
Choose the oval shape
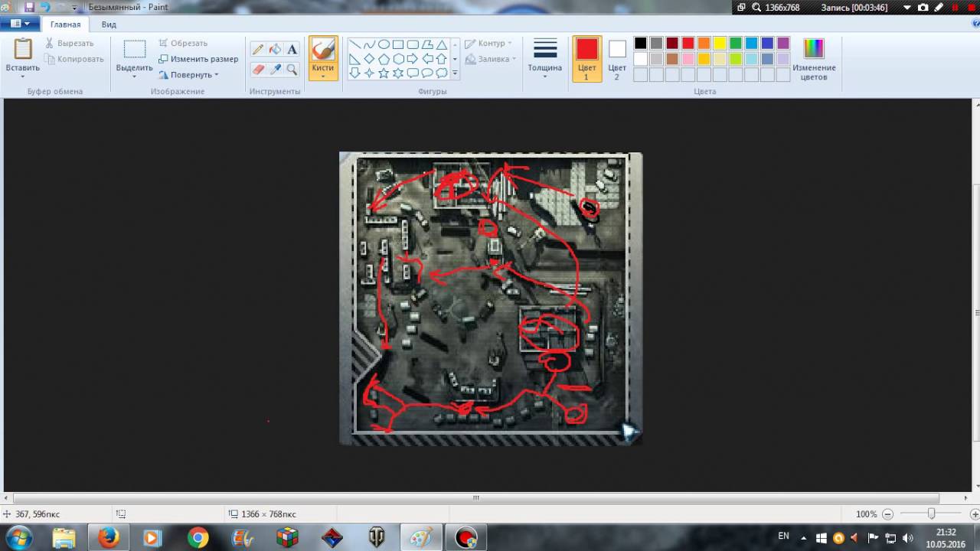point(384,44)
